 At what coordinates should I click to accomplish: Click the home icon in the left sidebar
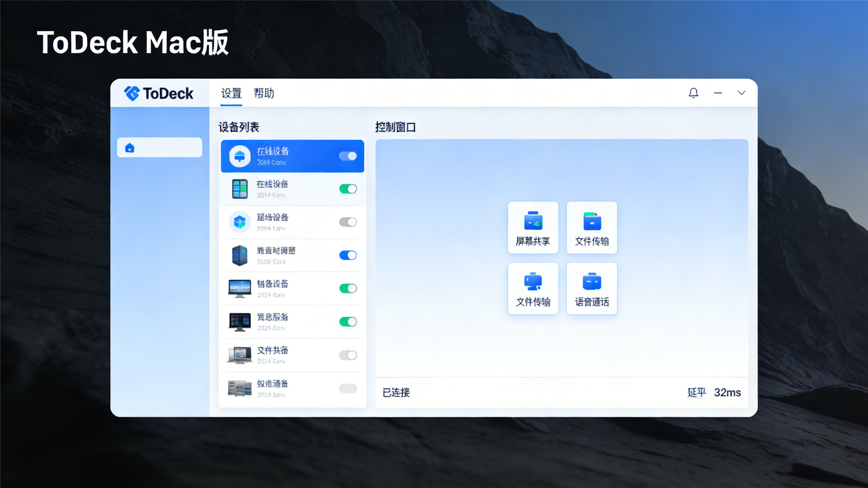click(130, 147)
